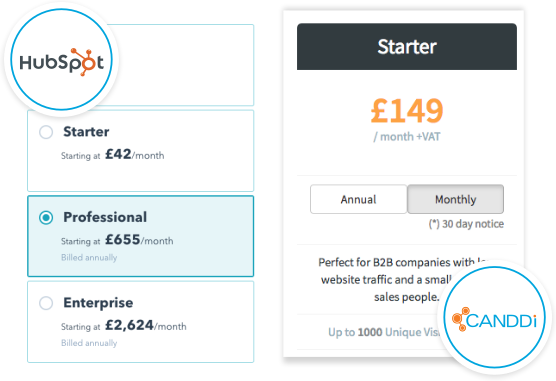
Task: Click the 30 day notice note
Action: coord(466,224)
